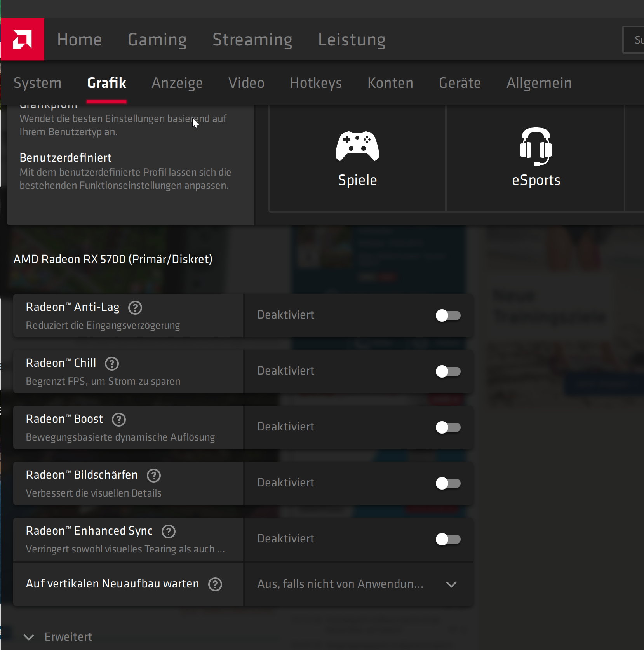This screenshot has width=644, height=650.
Task: Click 'Mit dem benutzerdefinierte Profil' description
Action: (125, 179)
